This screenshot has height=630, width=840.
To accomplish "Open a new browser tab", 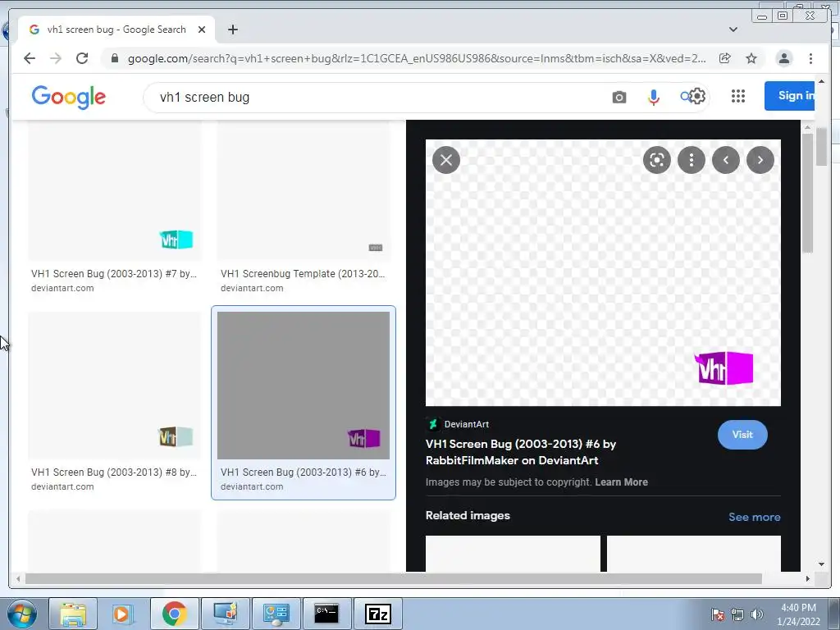I will tap(232, 30).
